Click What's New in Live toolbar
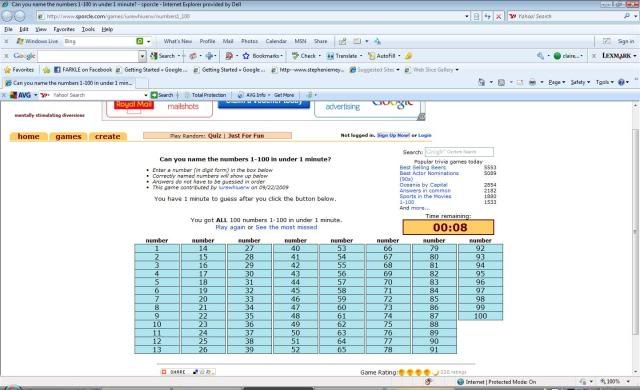This screenshot has height=390, width=640. (178, 41)
